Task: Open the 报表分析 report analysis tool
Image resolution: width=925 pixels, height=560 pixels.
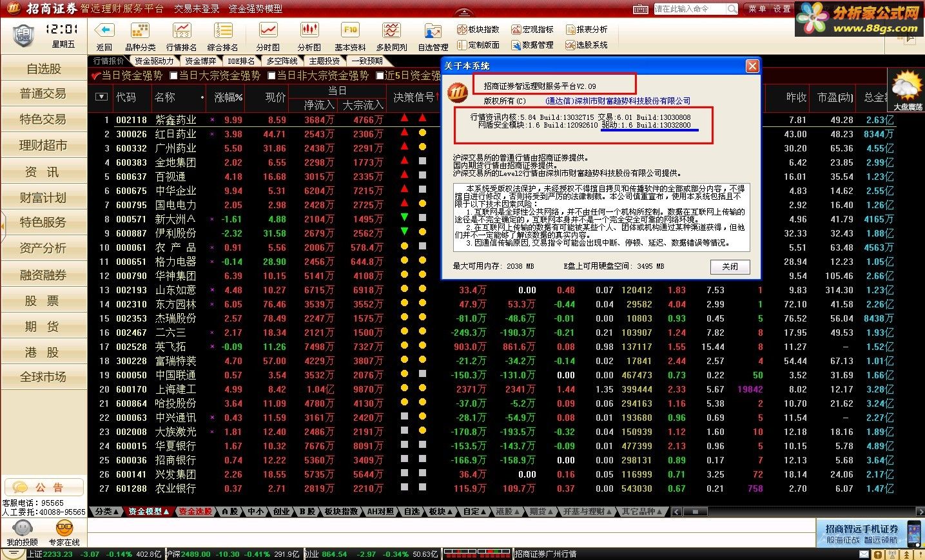Action: click(587, 29)
